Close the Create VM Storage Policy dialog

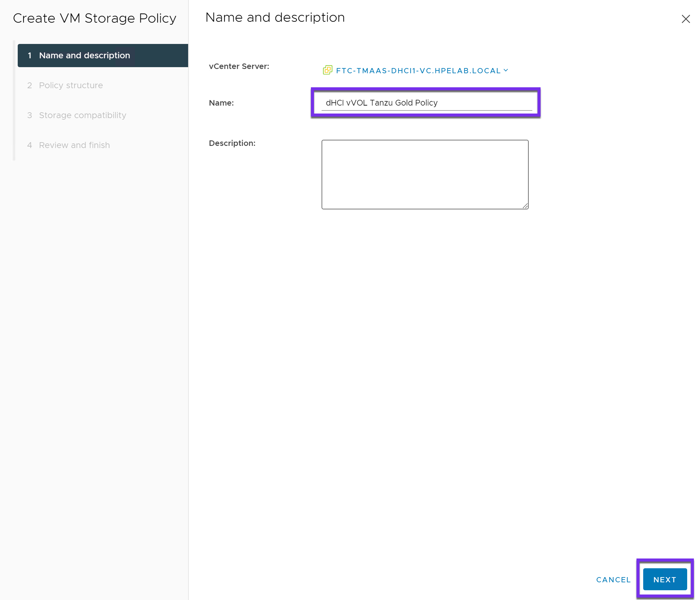(x=685, y=19)
